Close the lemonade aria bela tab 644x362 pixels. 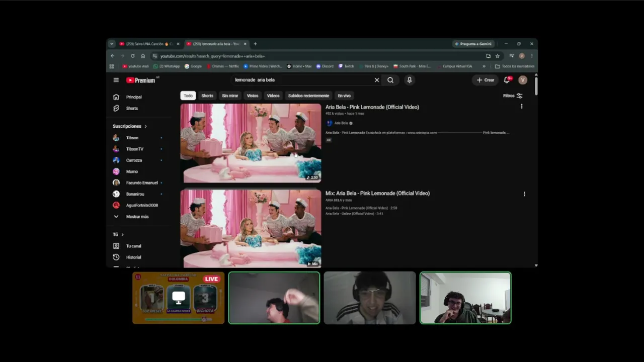245,44
